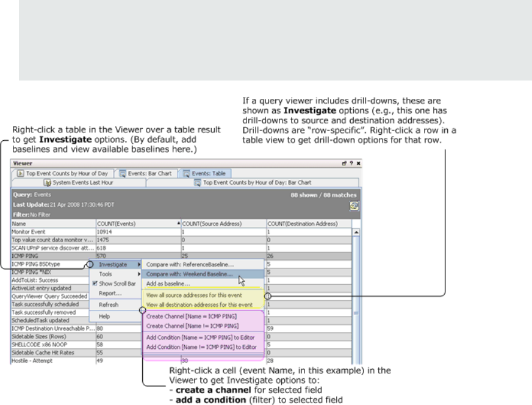Choose Add as baseline...
Screen dimensions: 532x405
(x=203, y=284)
